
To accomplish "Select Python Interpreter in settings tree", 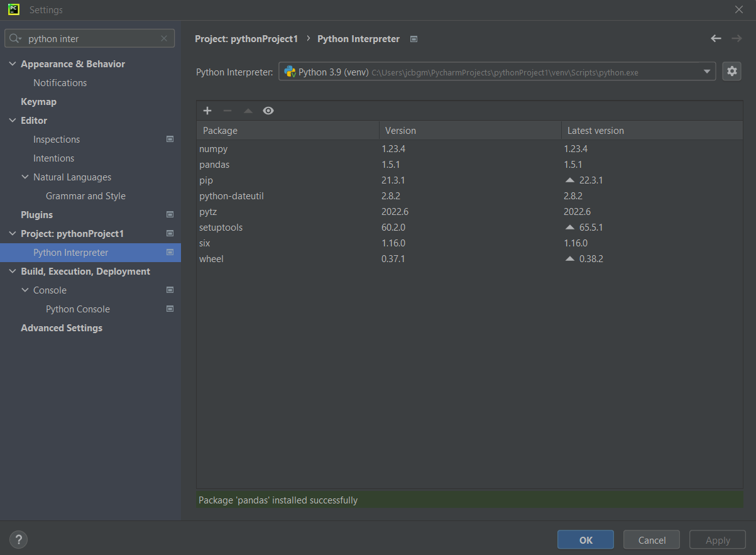I will tap(90, 253).
